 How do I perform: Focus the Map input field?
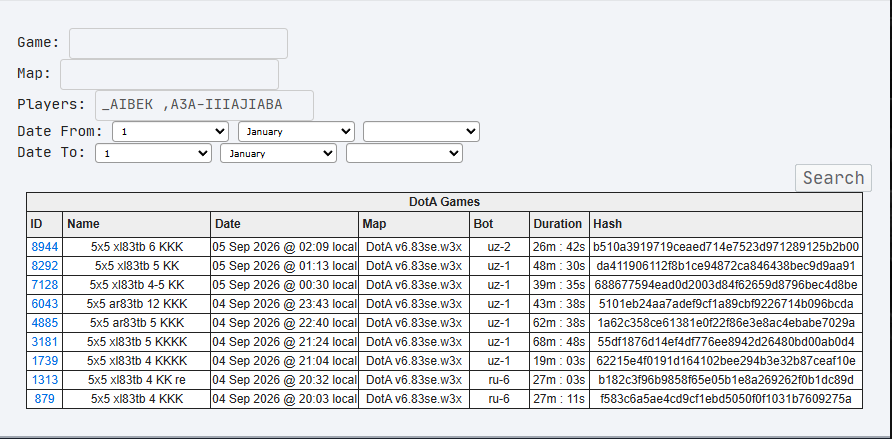coord(170,74)
